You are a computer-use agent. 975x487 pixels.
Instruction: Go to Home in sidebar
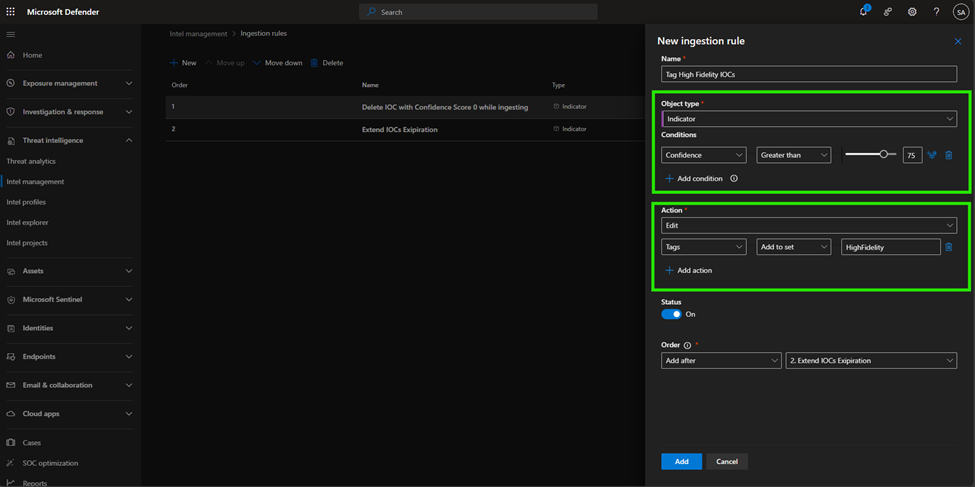[x=32, y=55]
